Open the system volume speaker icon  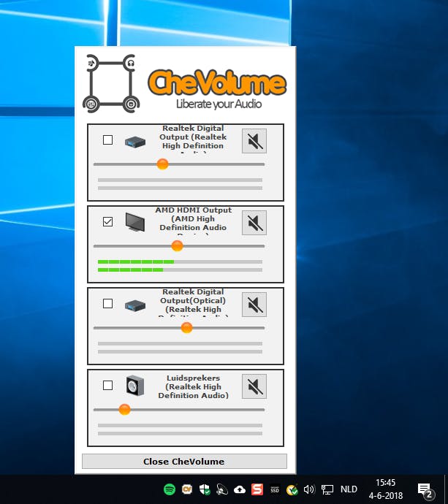click(x=309, y=489)
